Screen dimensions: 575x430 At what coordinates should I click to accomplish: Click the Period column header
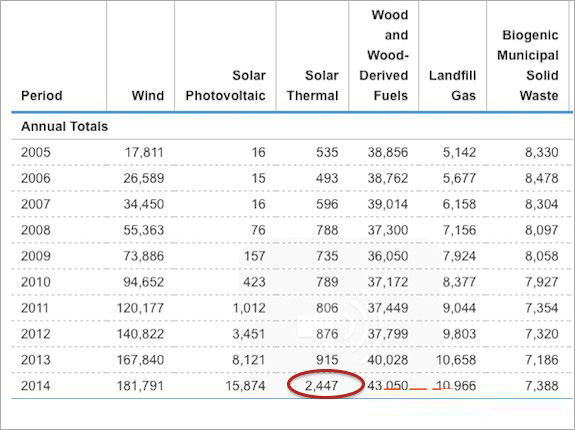coord(41,96)
